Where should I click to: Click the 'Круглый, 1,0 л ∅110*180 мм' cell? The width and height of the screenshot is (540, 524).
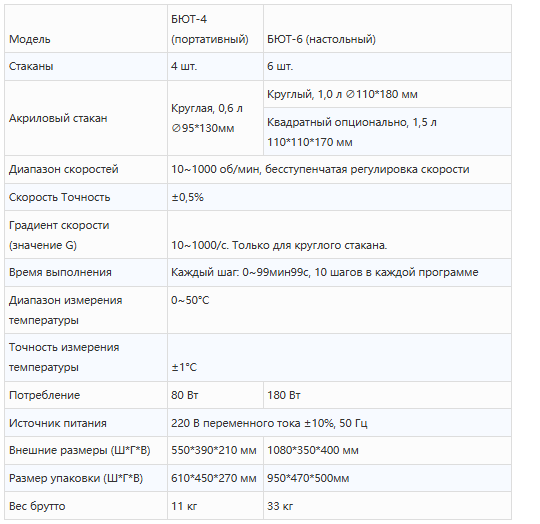(387, 94)
